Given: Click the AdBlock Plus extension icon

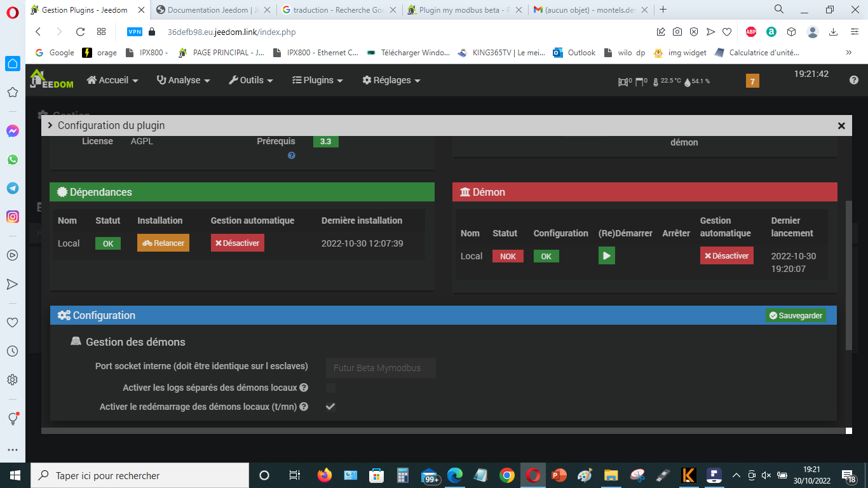Looking at the screenshot, I should [751, 32].
